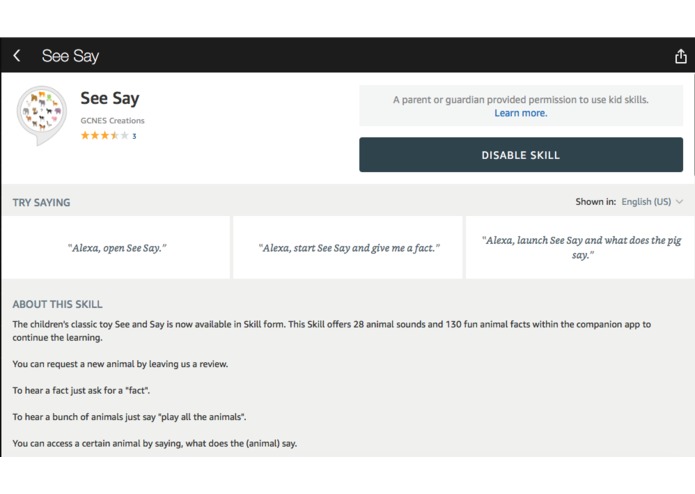
Task: Click the 'To hear a fact' description line
Action: pos(81,391)
